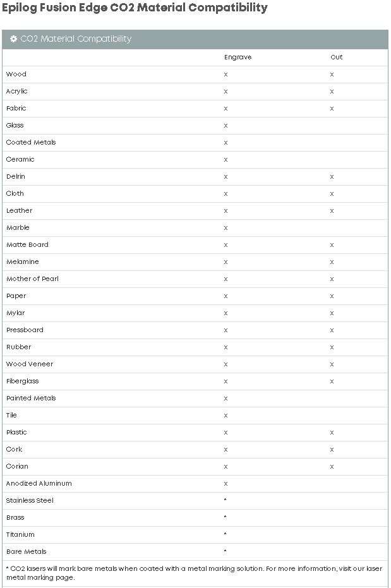
Task: Click Engrave X for Marble
Action: 226,228
